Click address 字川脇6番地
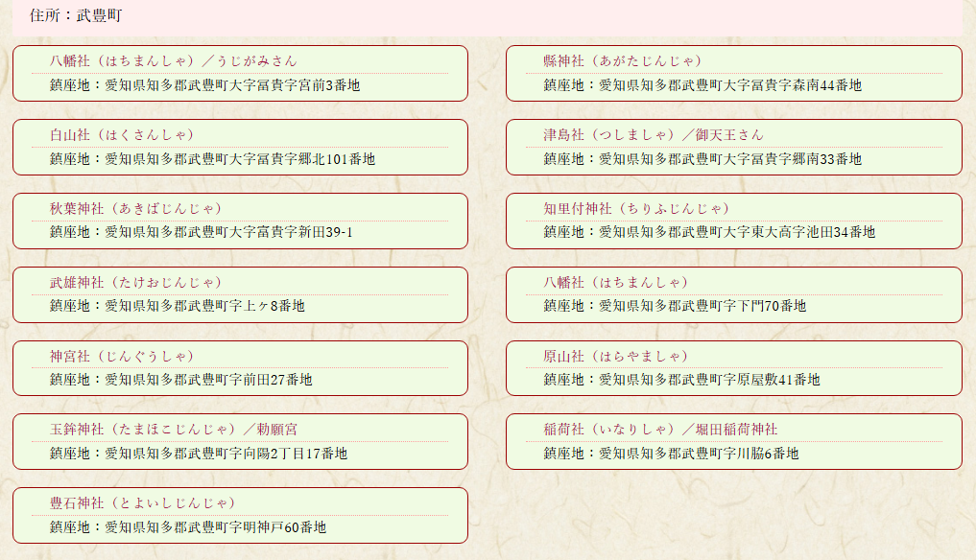The image size is (976, 560). tap(671, 454)
